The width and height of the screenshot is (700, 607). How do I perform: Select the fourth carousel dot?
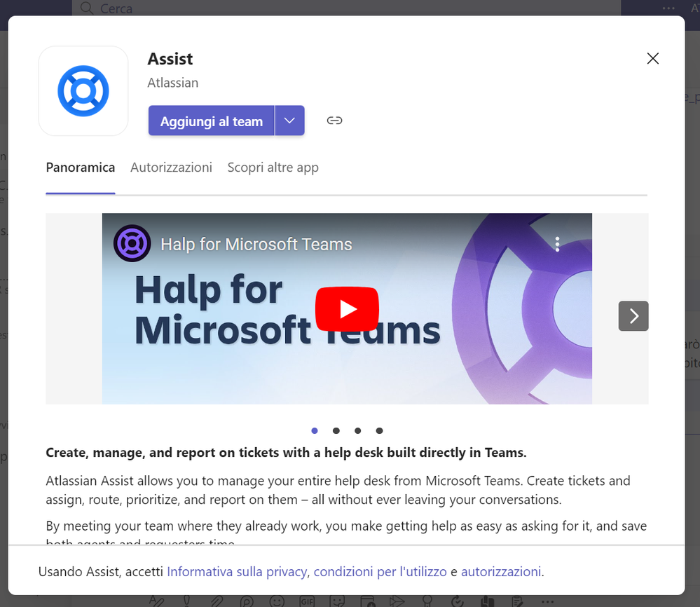tap(379, 430)
